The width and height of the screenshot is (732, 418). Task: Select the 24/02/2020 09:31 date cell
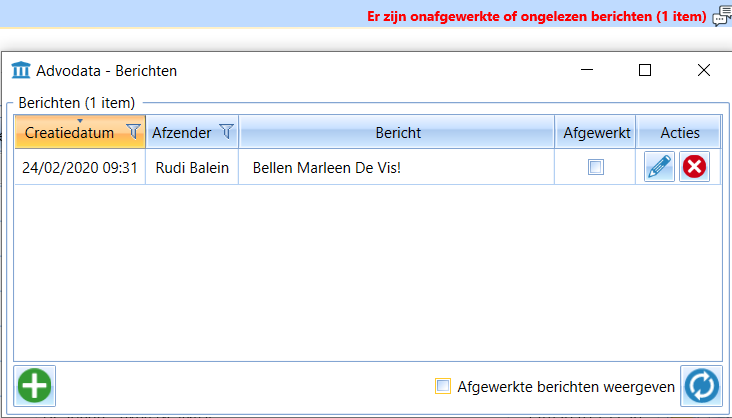(80, 167)
